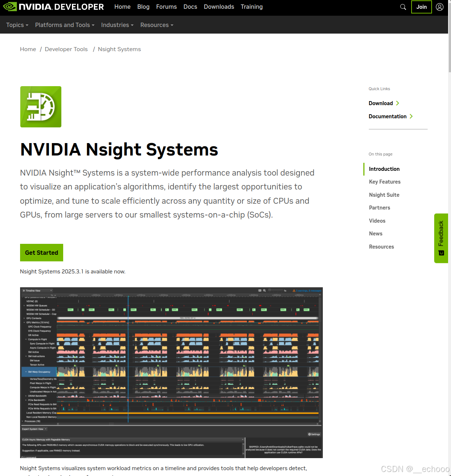
Task: Click the warning triangle showing 3 warnings
Action: pyautogui.click(x=294, y=291)
